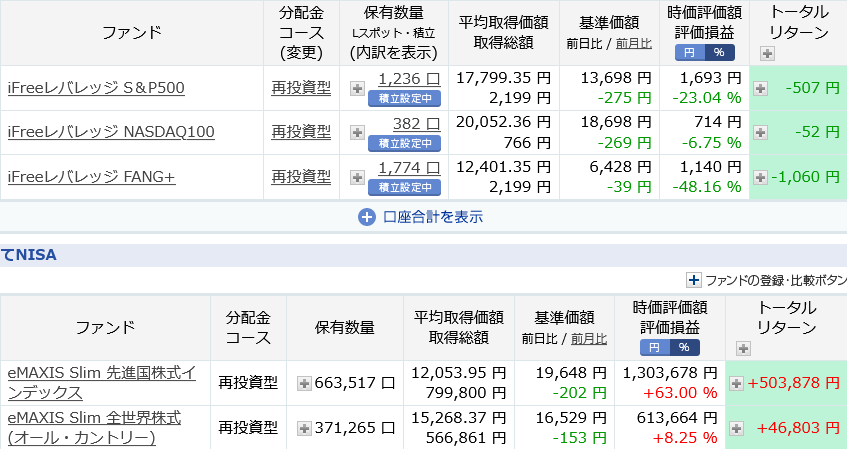Click 積立設定中 badge for S&P500
The image size is (847, 449).
pyautogui.click(x=404, y=98)
